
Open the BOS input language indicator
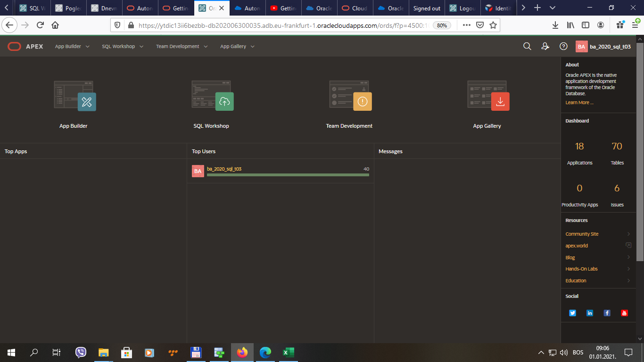(578, 352)
